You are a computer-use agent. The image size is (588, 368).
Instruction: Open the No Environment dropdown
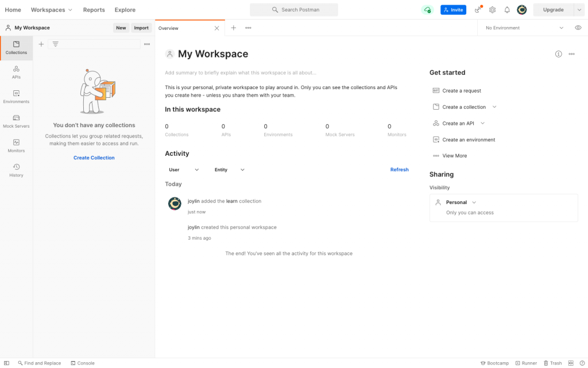point(524,28)
